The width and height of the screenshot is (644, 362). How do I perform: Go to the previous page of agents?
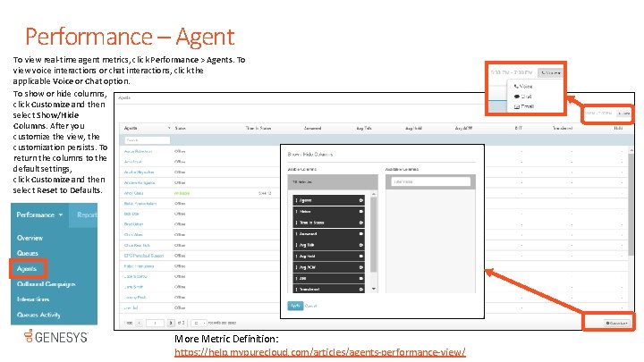[x=140, y=323]
